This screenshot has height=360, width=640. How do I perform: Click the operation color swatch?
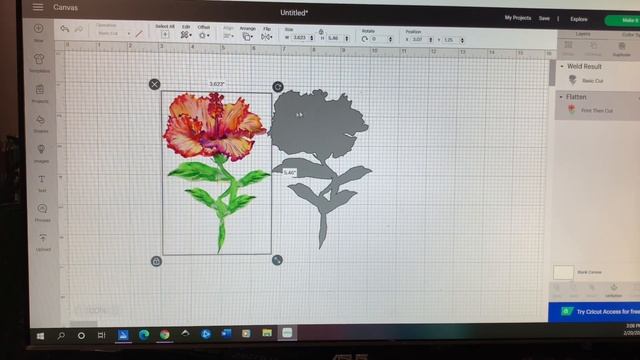tap(139, 33)
